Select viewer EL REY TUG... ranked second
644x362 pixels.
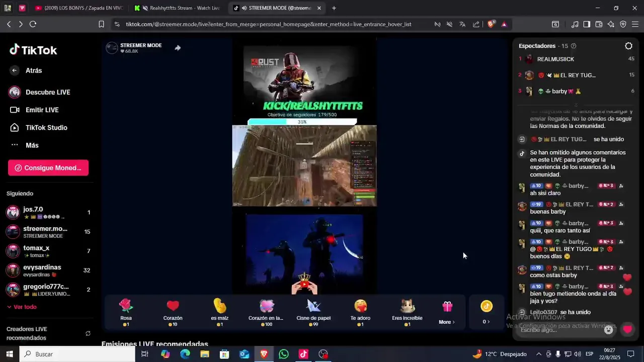pyautogui.click(x=577, y=75)
